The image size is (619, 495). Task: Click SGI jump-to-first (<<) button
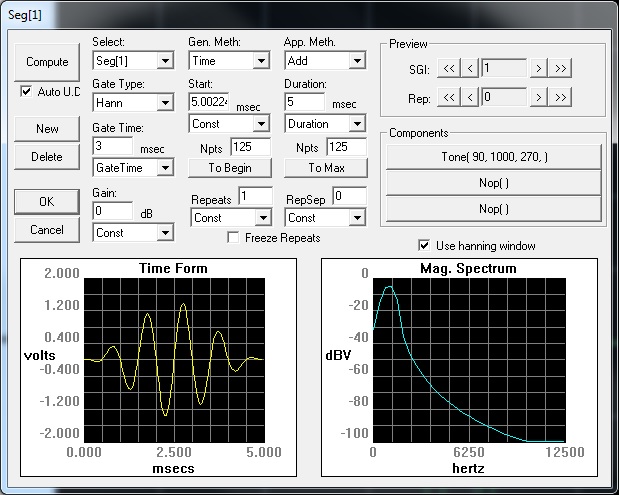coord(449,68)
